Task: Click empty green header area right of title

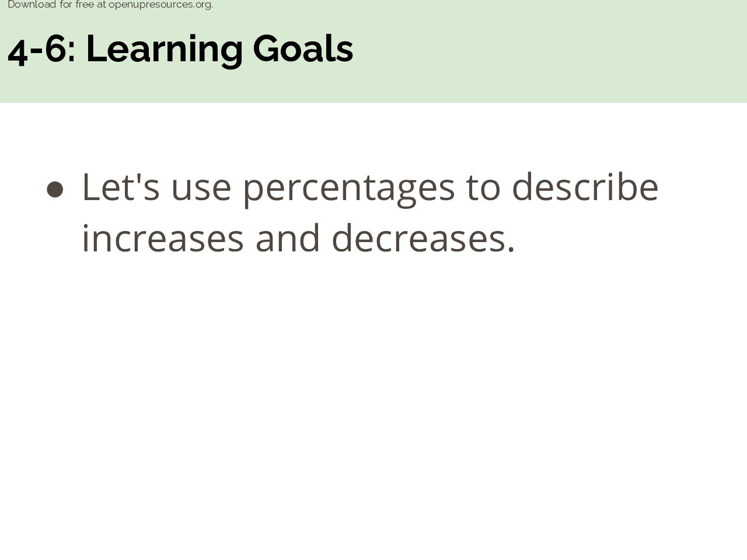Action: pos(549,52)
